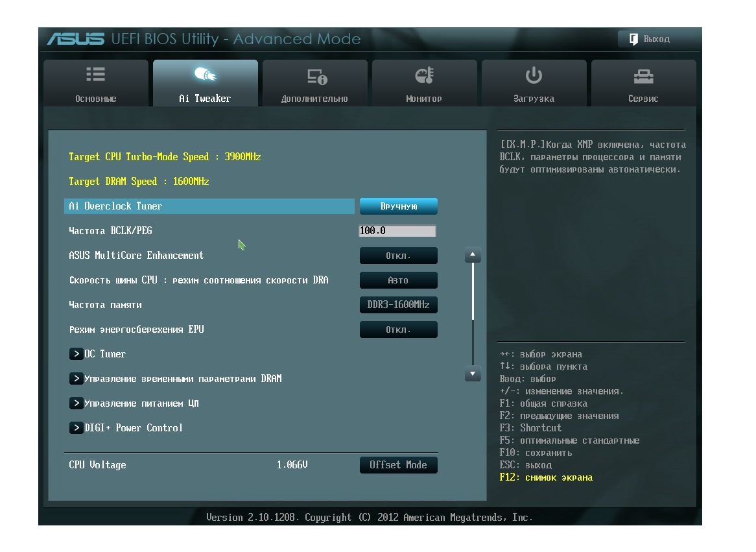Select the Загрузка tab
Viewport: 756px width, 552px height.
click(534, 83)
